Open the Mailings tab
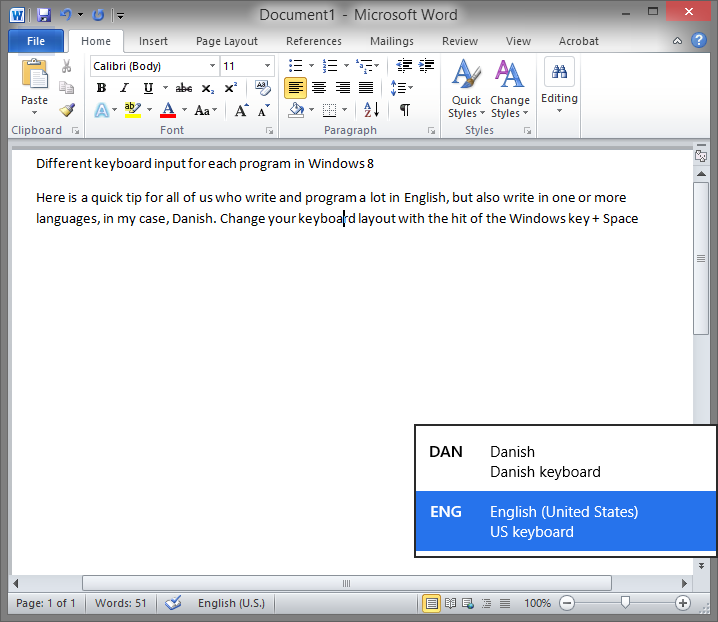 pos(392,41)
